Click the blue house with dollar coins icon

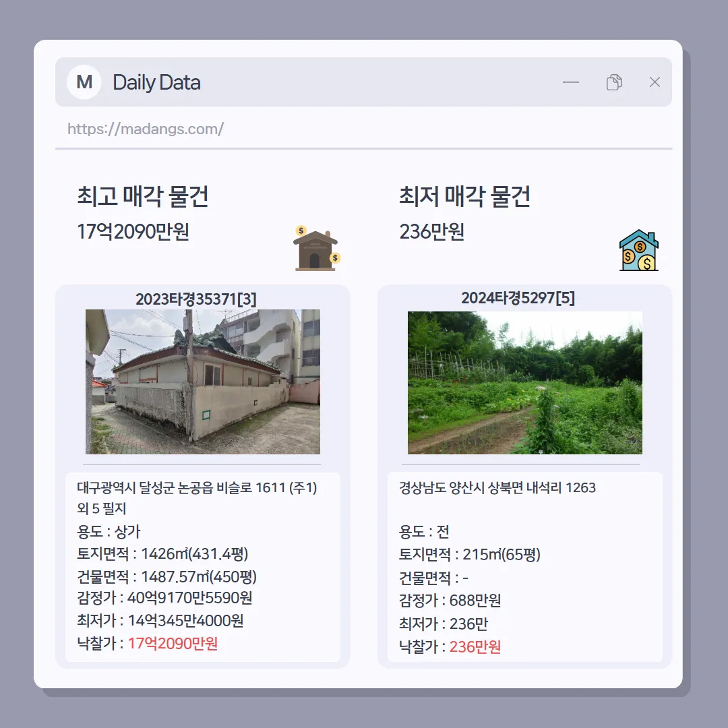[639, 250]
